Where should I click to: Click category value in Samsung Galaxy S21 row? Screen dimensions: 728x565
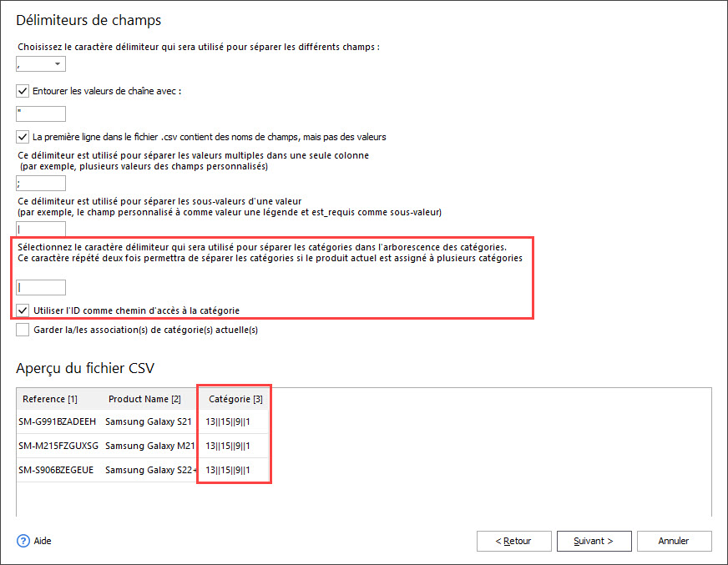(x=228, y=421)
